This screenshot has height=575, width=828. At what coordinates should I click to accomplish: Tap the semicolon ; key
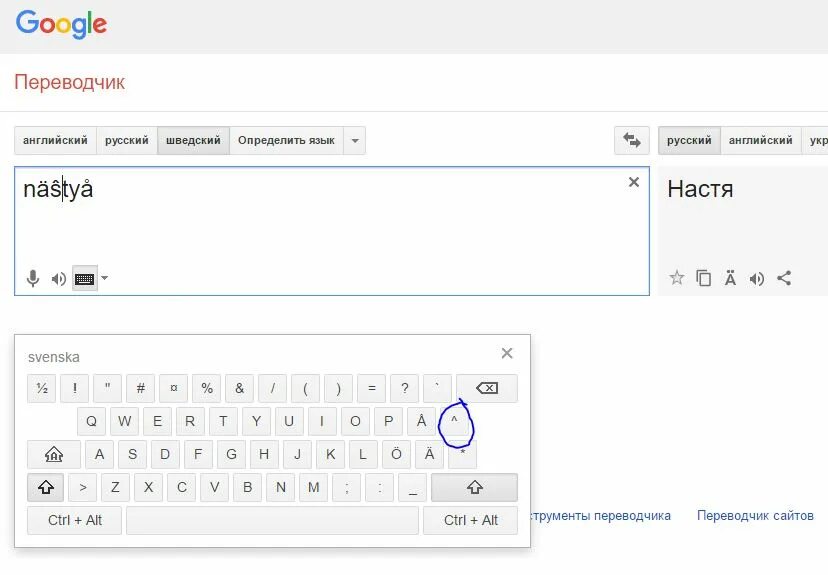tap(346, 487)
